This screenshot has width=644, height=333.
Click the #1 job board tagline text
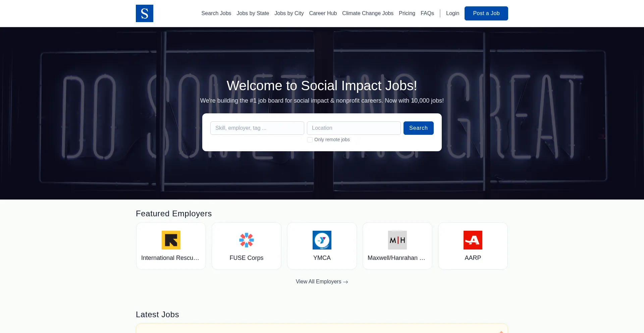322,101
